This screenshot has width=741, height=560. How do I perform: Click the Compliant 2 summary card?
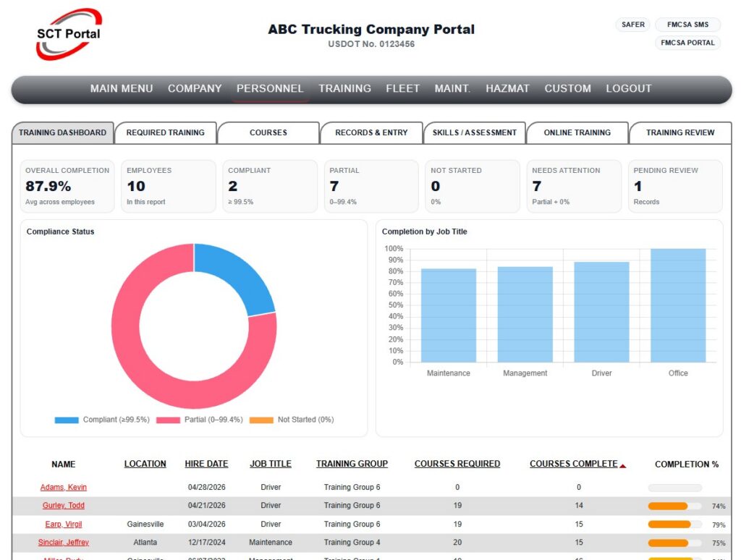tap(270, 186)
